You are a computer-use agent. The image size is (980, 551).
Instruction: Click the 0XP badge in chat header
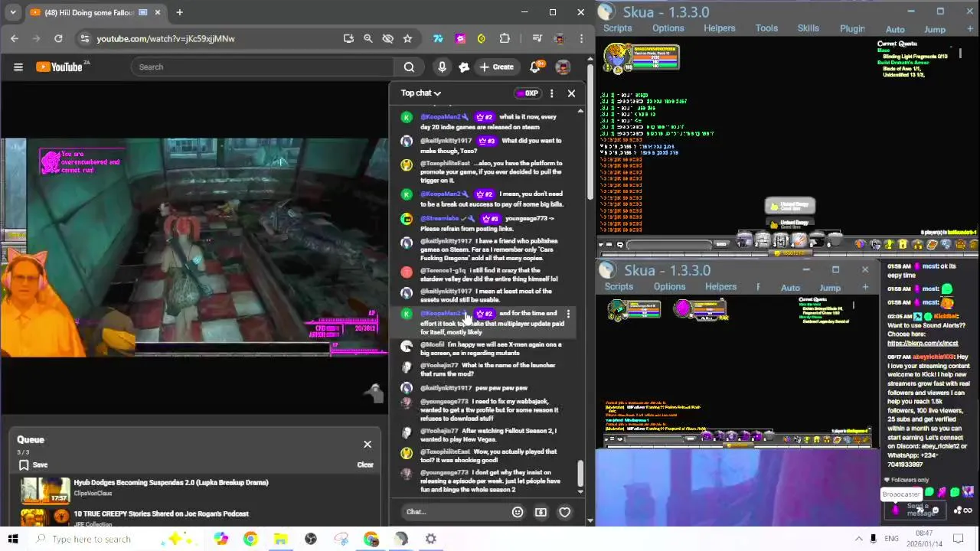tap(528, 93)
